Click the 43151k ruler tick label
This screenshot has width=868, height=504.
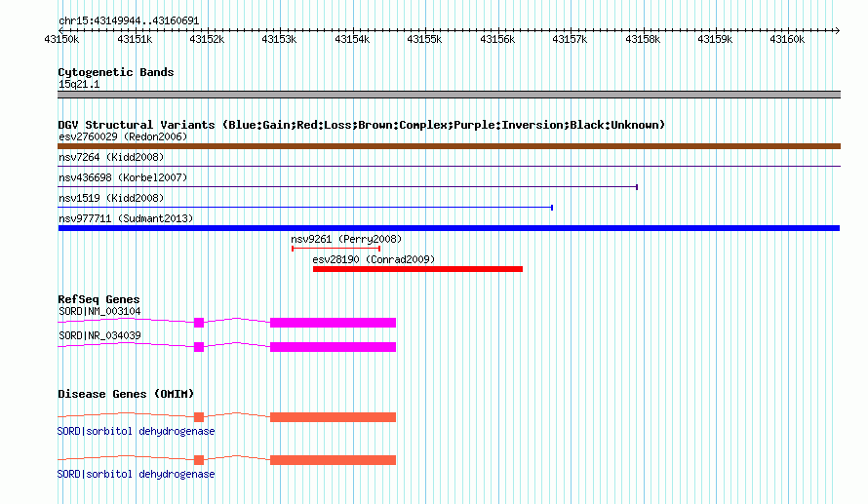pos(135,39)
